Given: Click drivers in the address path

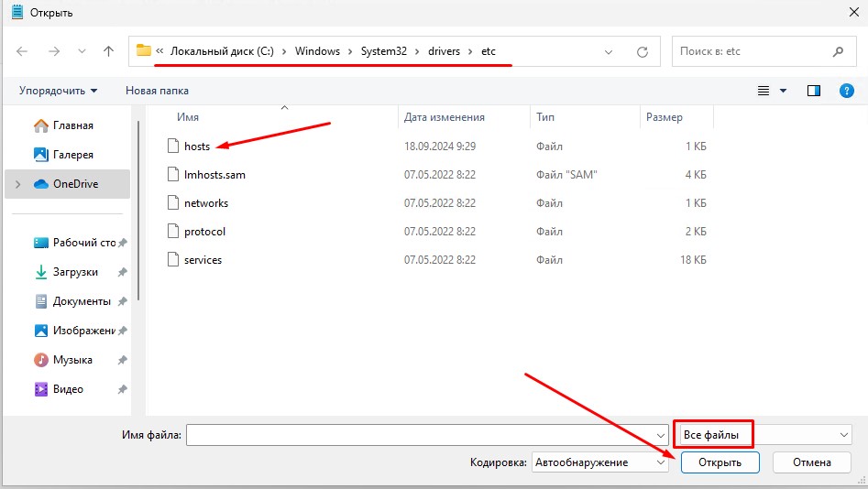Looking at the screenshot, I should (444, 51).
